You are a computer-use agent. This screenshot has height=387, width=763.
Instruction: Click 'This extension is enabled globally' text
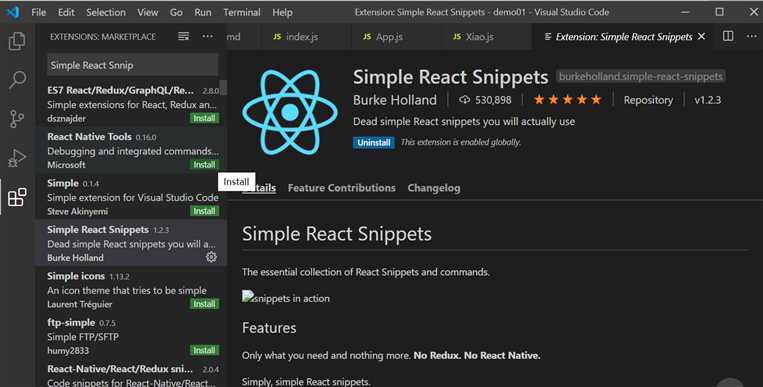click(460, 142)
